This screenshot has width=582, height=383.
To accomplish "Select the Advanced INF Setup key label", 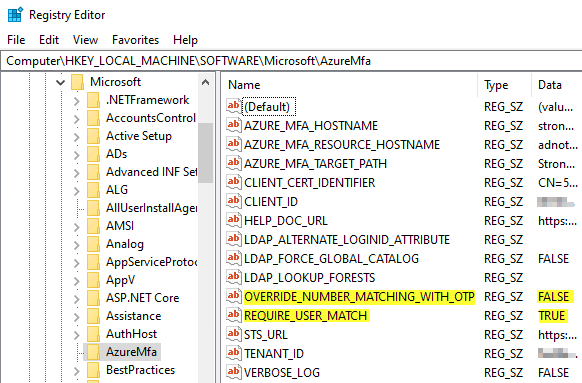I will 151,172.
